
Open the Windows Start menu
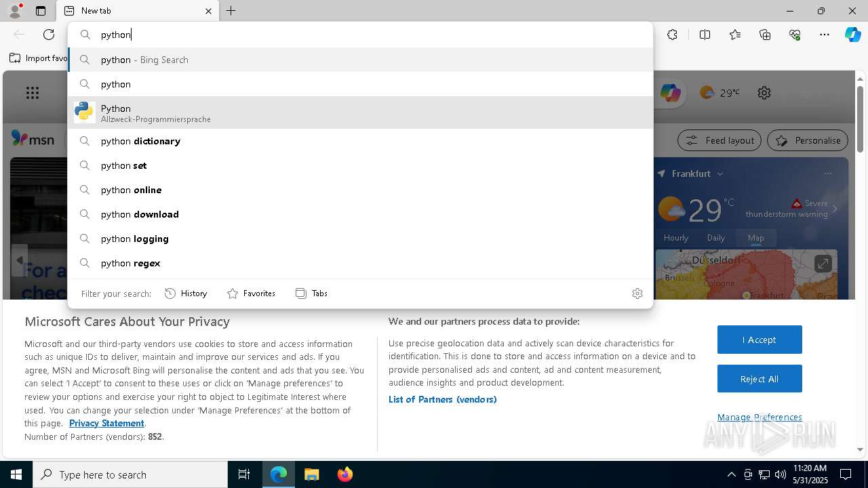(x=16, y=474)
